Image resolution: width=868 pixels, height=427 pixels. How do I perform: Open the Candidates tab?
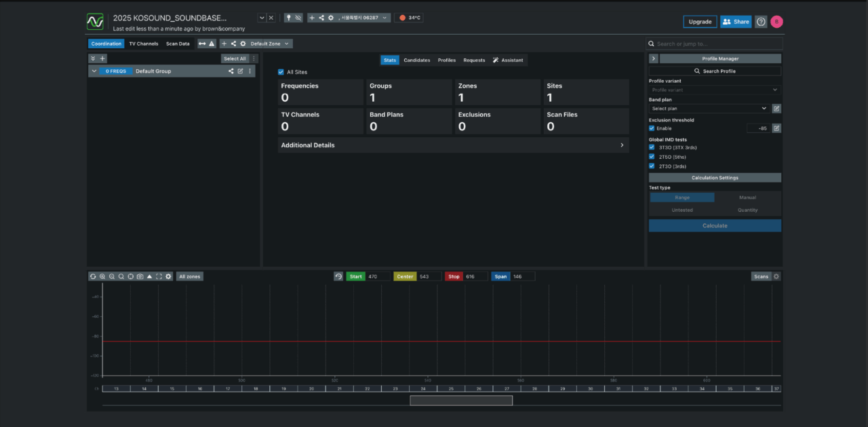[x=416, y=60]
